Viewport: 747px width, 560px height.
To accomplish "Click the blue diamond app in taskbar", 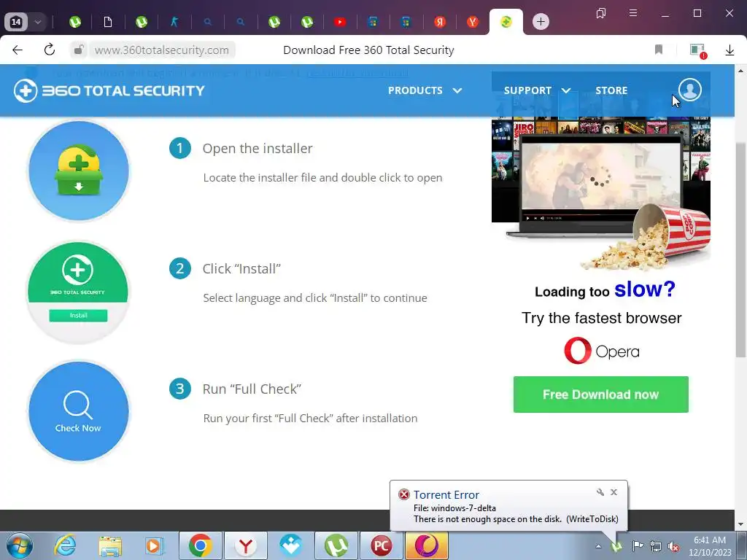I will point(290,545).
